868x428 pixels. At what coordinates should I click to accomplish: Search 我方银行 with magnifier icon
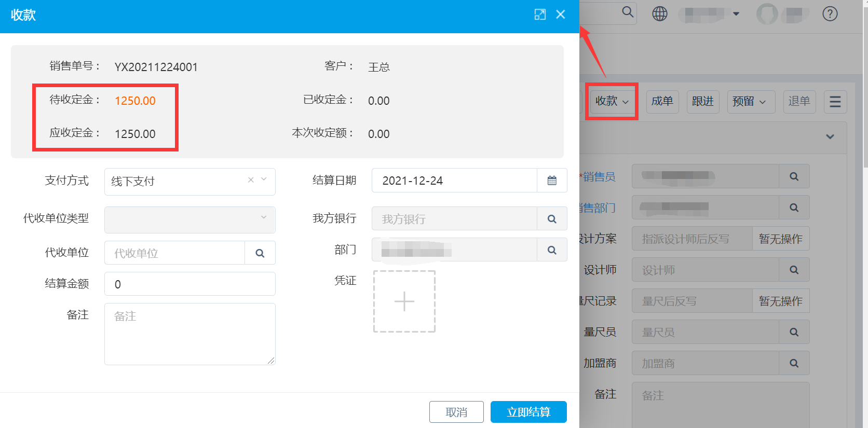[x=552, y=219]
